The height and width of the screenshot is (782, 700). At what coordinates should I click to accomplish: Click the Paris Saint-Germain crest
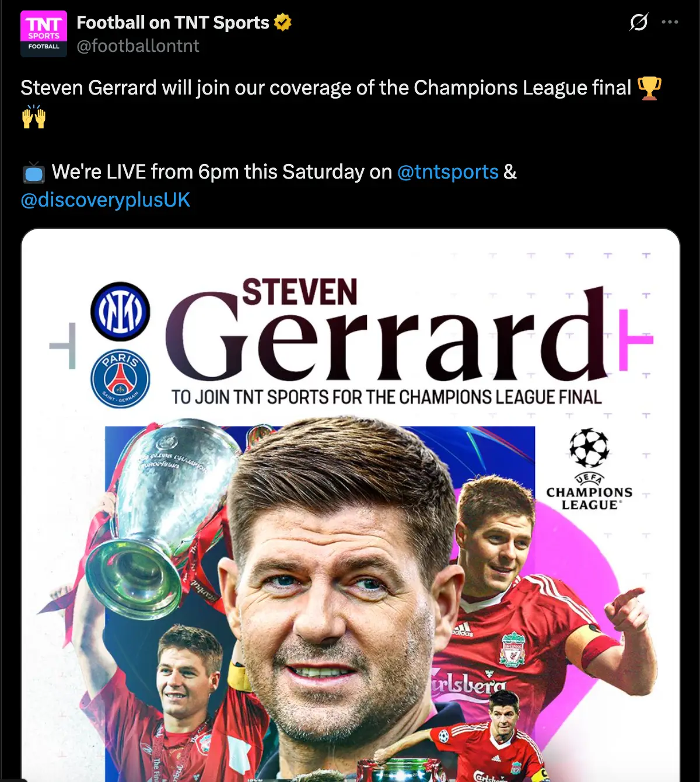[x=120, y=378]
